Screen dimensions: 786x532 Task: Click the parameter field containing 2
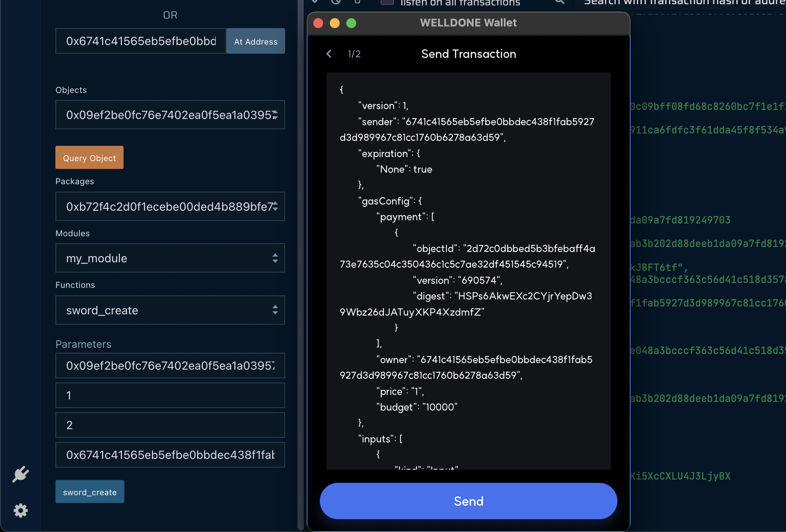tap(170, 425)
